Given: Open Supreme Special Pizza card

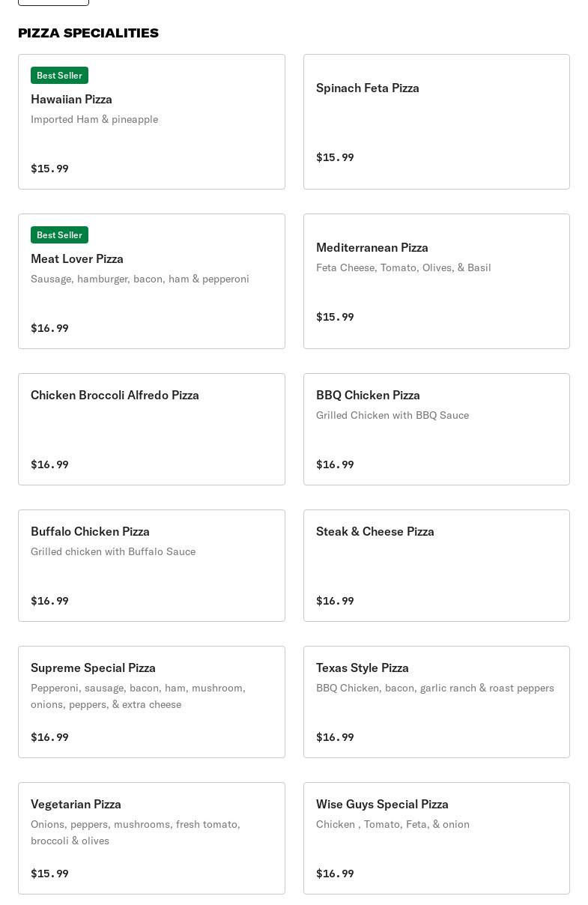Looking at the screenshot, I should point(151,702).
